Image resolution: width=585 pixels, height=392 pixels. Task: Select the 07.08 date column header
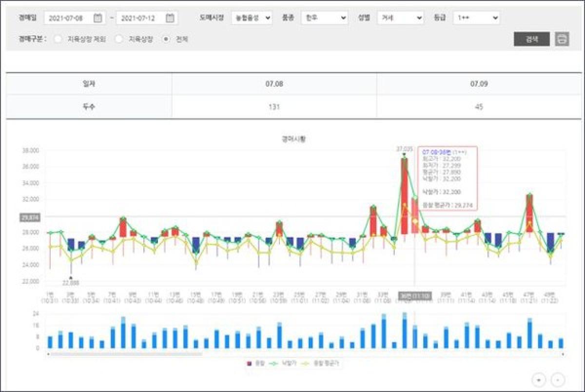pyautogui.click(x=274, y=84)
